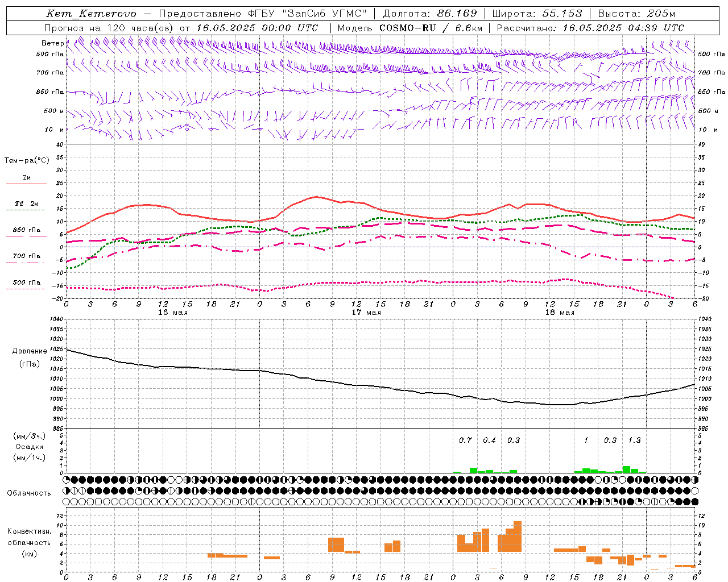
Task: Select the '16.05.2025 00:00 UTC' forecast start time
Action: [257, 28]
